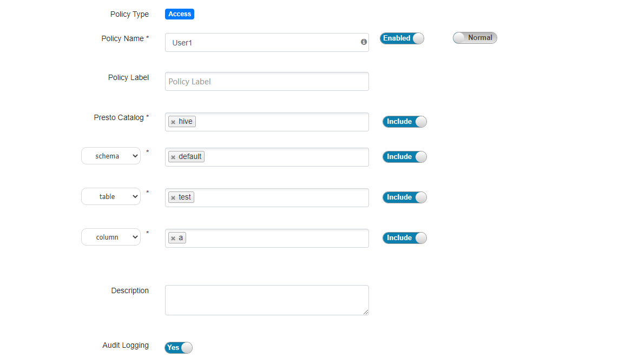Click the Access policy type badge
Screen dimensions: 626x364
pyautogui.click(x=179, y=14)
